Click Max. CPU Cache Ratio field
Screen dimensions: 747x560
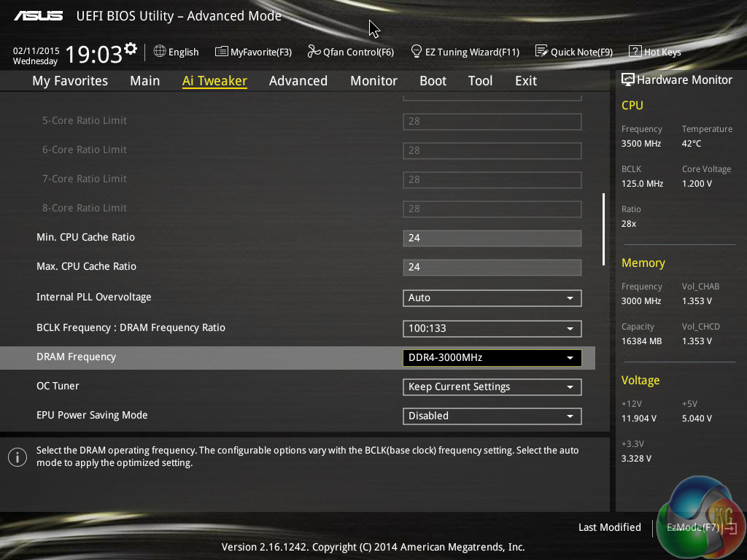(492, 267)
